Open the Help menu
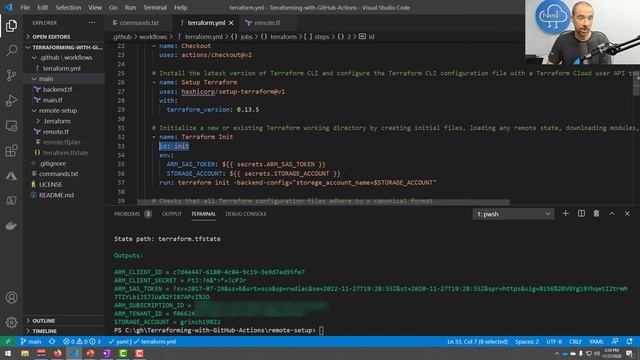This screenshot has width=640, height=360. [180, 7]
